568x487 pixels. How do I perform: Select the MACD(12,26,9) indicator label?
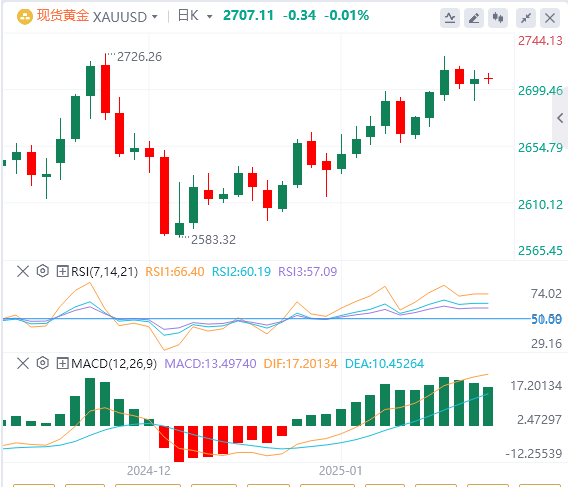click(114, 363)
